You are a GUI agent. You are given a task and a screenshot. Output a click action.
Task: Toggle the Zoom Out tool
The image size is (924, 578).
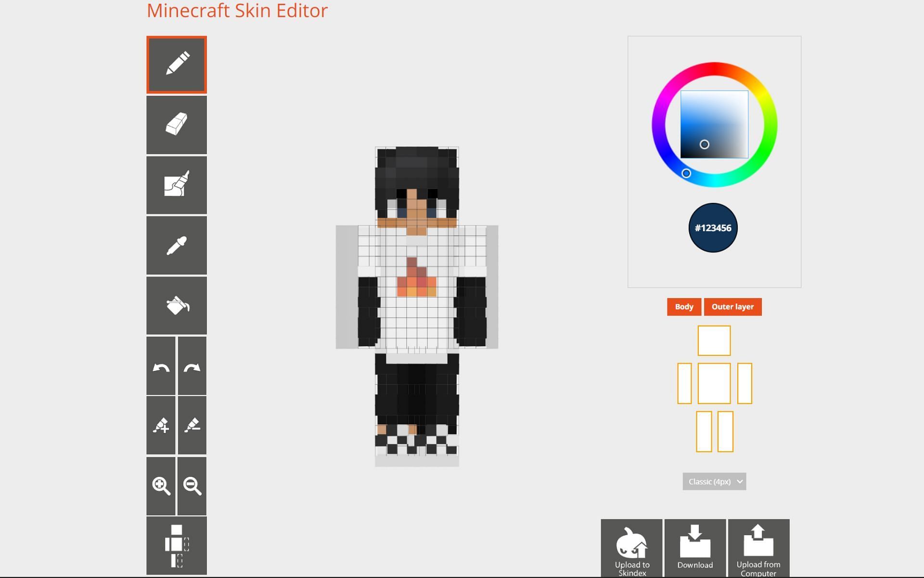(192, 485)
